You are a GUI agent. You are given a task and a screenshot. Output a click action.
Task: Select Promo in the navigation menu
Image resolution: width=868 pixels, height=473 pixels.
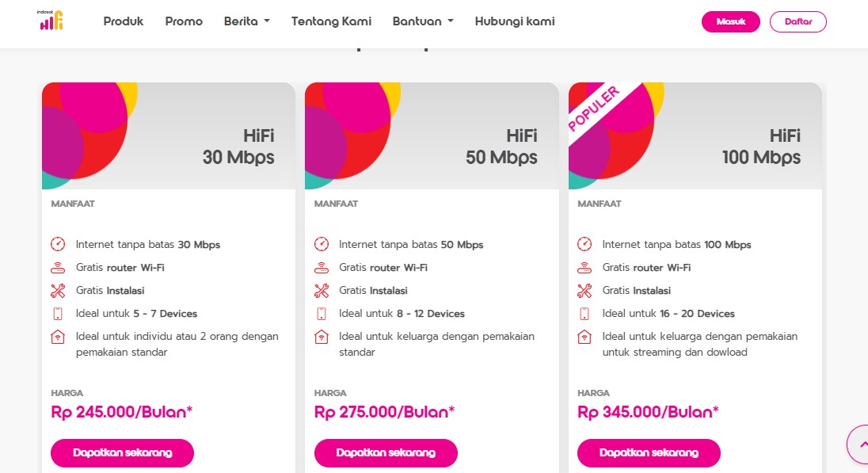[184, 21]
